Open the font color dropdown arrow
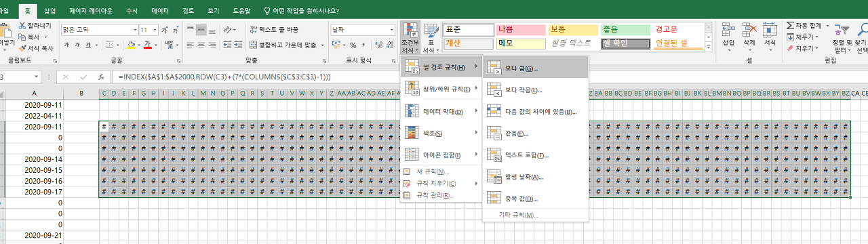The width and height of the screenshot is (868, 244). click(157, 45)
